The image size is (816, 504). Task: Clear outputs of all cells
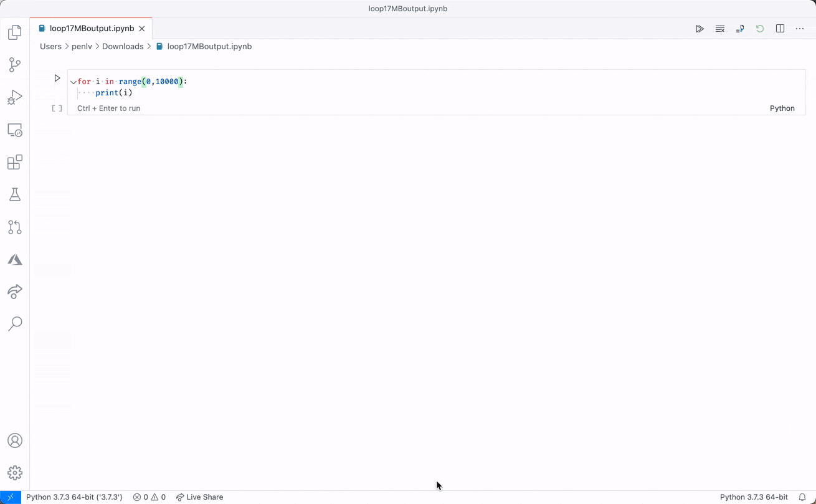coord(720,28)
